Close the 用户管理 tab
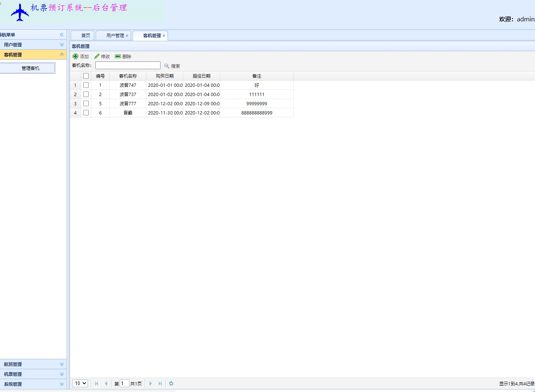This screenshot has width=535, height=392. point(127,36)
